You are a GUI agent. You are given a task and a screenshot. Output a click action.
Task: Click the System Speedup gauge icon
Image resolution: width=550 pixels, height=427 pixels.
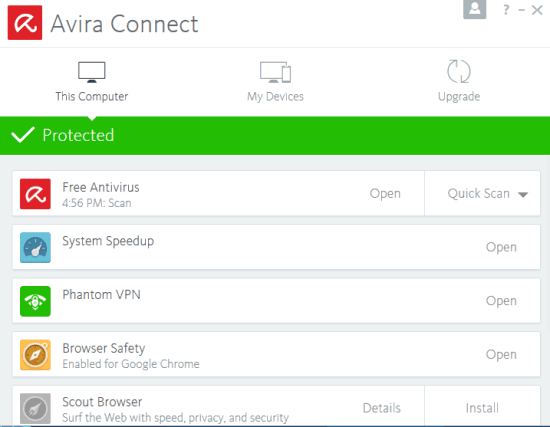[x=35, y=247]
